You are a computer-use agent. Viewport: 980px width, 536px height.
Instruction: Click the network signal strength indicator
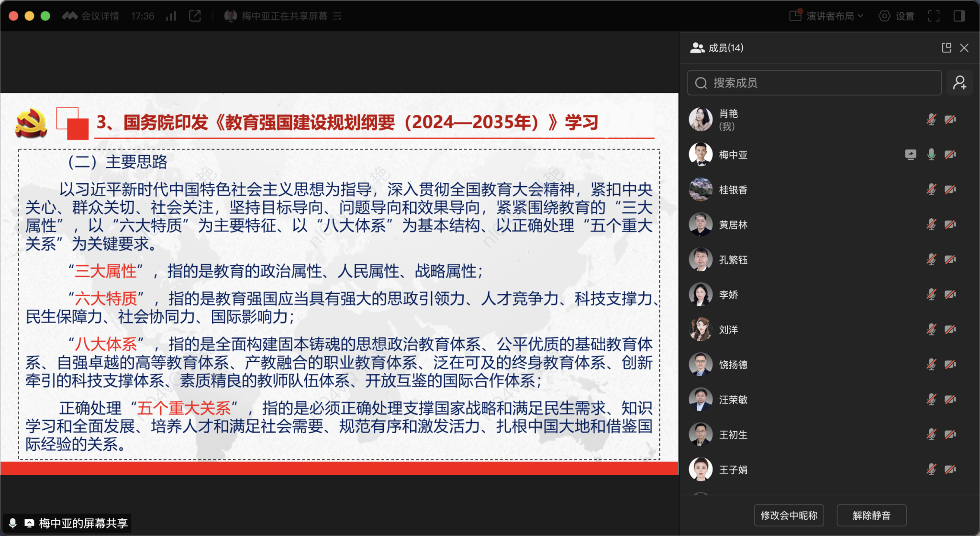(171, 16)
